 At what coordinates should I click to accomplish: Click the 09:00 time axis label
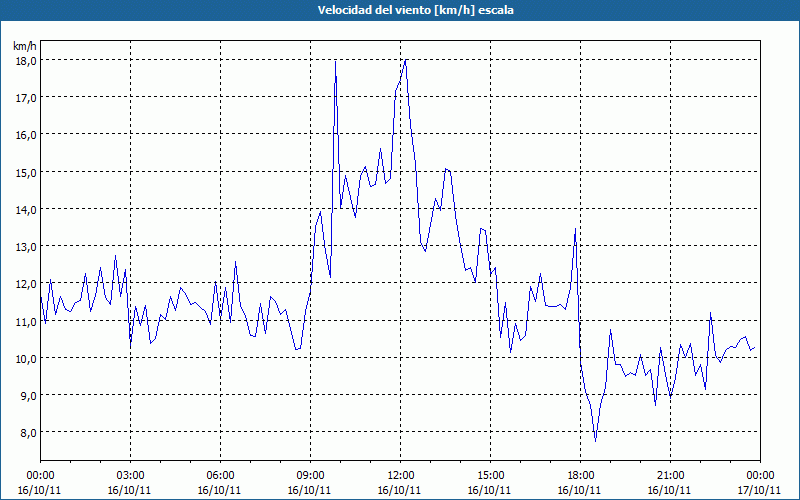(x=310, y=476)
